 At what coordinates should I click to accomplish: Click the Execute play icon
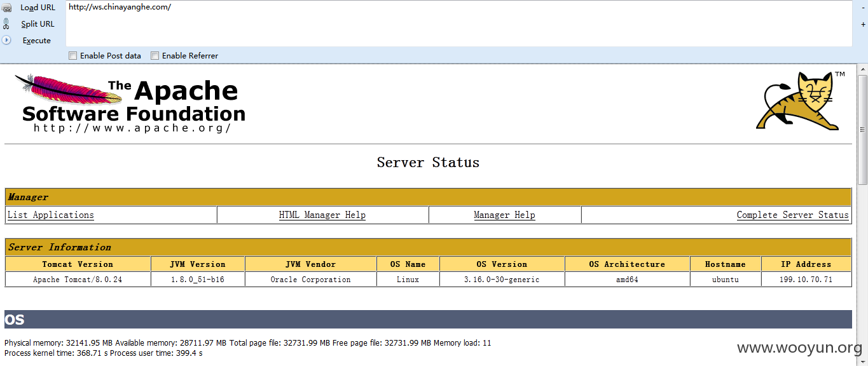pos(6,40)
